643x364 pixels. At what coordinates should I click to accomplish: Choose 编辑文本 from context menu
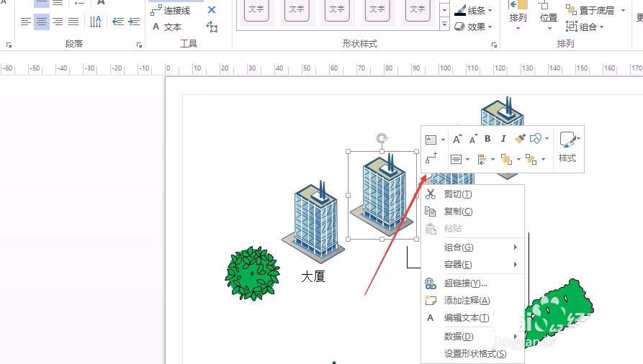tap(473, 318)
